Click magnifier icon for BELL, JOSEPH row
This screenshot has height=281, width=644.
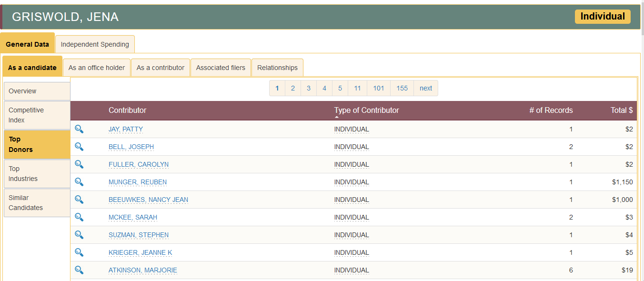79,147
